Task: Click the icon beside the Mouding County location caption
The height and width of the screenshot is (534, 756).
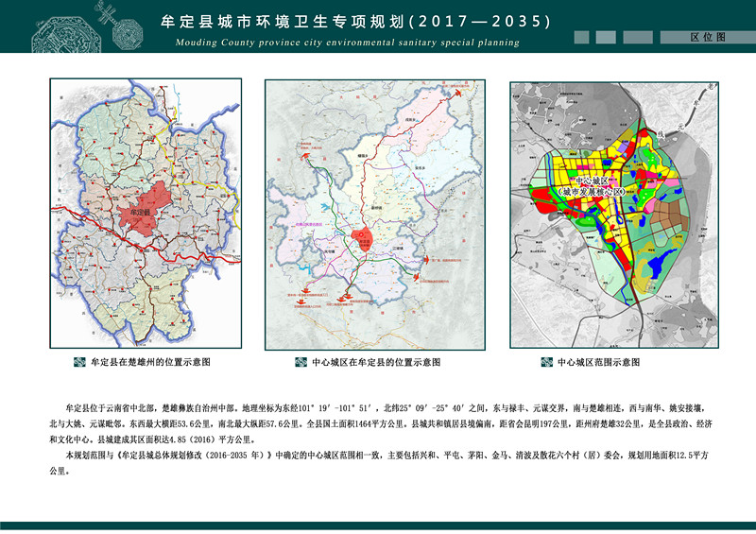Action: (302, 362)
